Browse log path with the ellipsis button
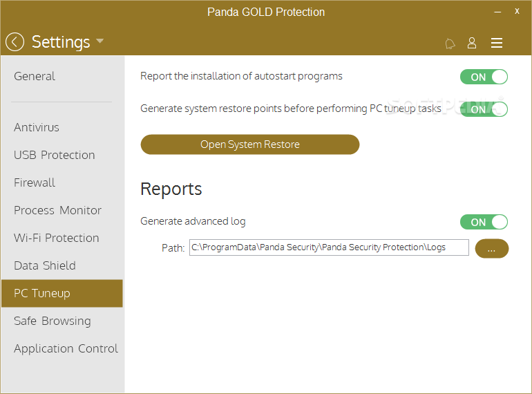The image size is (532, 394). point(492,249)
